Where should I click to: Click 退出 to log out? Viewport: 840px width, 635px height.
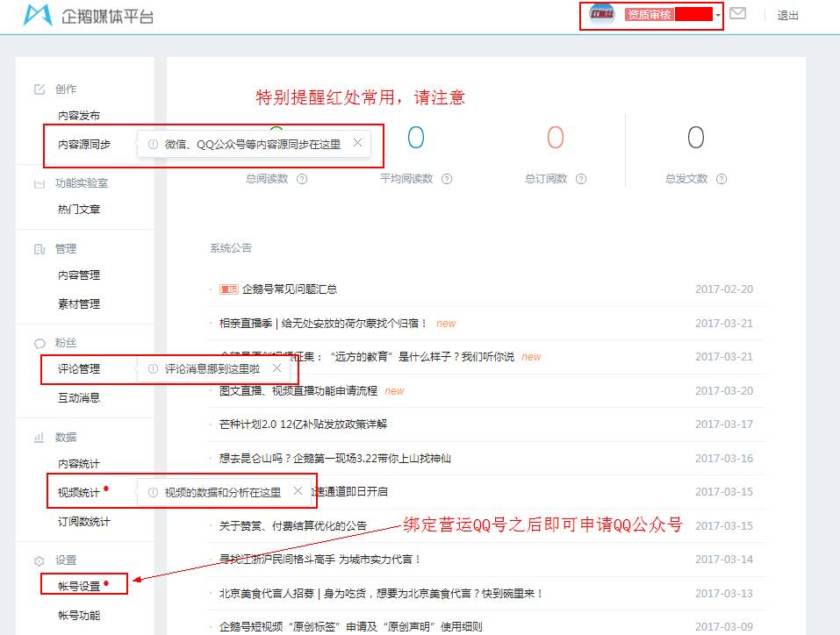(x=788, y=15)
